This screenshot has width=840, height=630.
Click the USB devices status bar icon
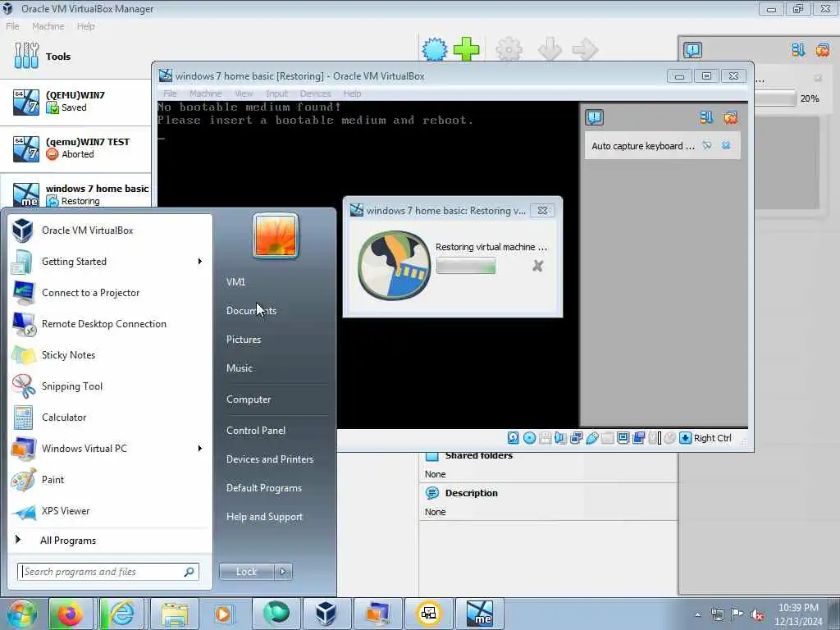coord(591,438)
